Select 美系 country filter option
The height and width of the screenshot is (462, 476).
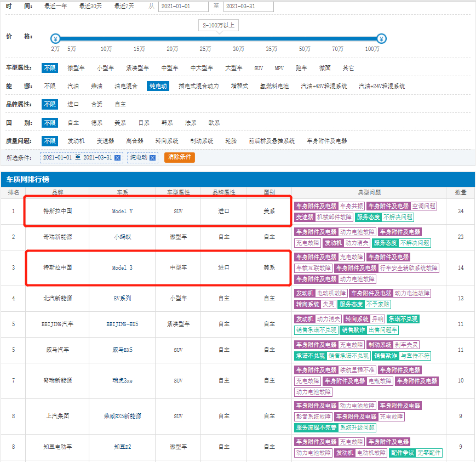click(x=120, y=123)
